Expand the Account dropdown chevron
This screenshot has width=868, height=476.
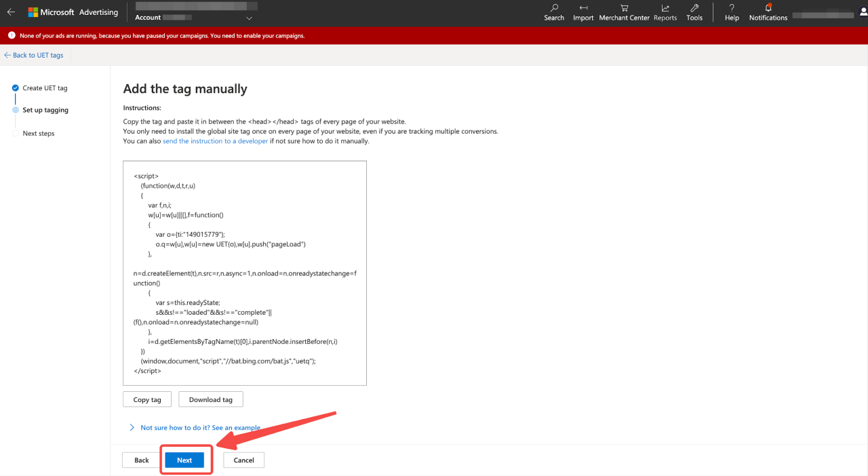249,18
